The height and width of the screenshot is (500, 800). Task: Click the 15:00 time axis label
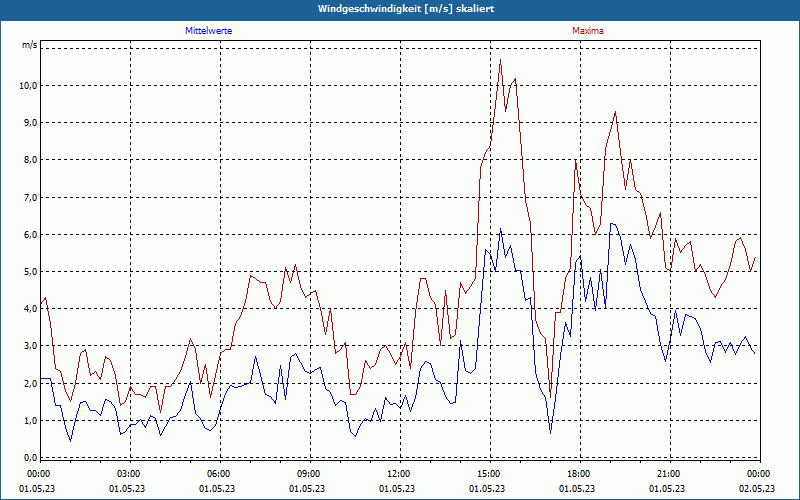(x=490, y=474)
